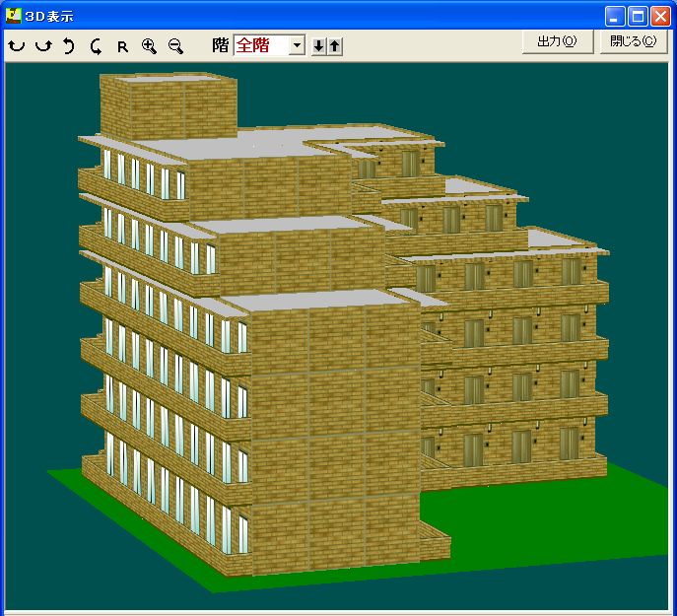Viewport: 677px width, 616px height.
Task: Go down one floor with down arrow
Action: pos(319,46)
